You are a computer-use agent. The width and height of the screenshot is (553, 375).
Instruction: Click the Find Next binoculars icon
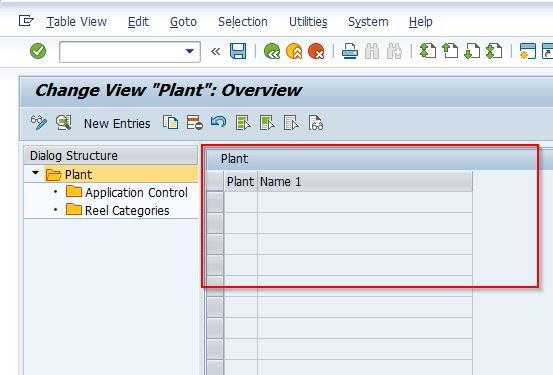394,51
